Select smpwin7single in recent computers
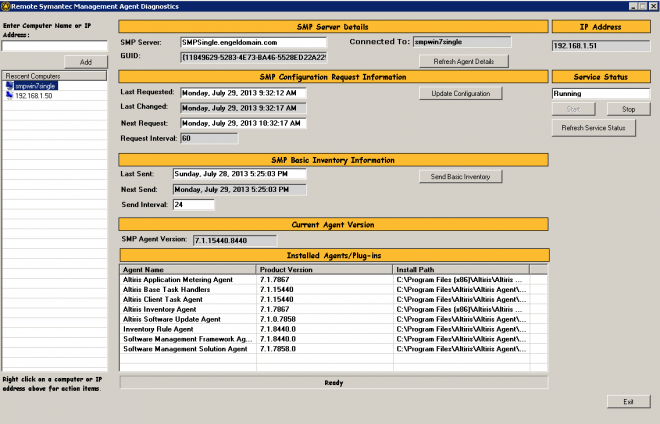660x424 pixels. (35, 86)
